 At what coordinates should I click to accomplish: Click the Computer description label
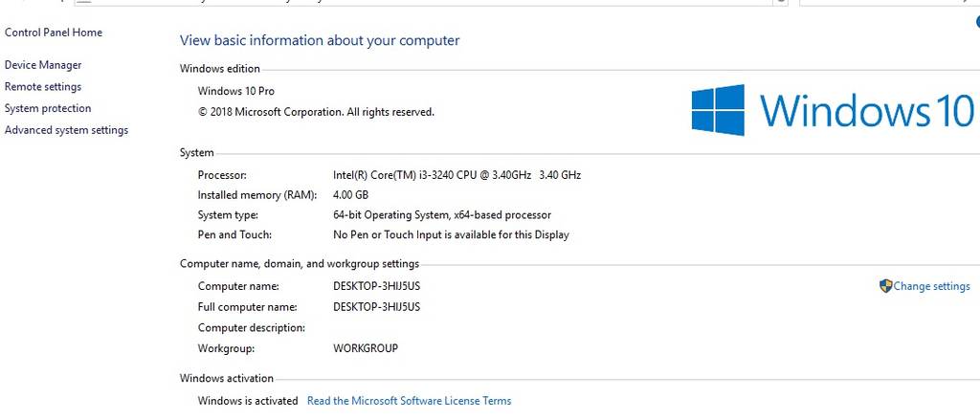point(252,327)
